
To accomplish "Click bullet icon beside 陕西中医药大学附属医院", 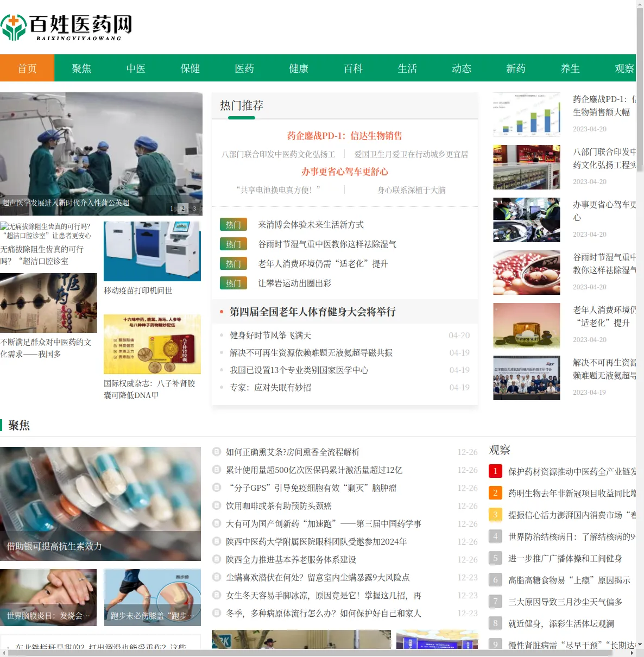I will point(217,541).
